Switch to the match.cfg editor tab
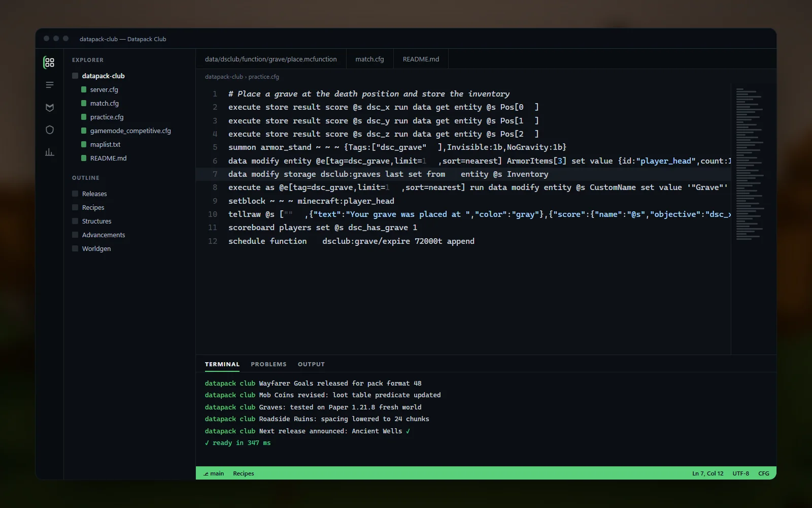812x508 pixels. pos(369,59)
